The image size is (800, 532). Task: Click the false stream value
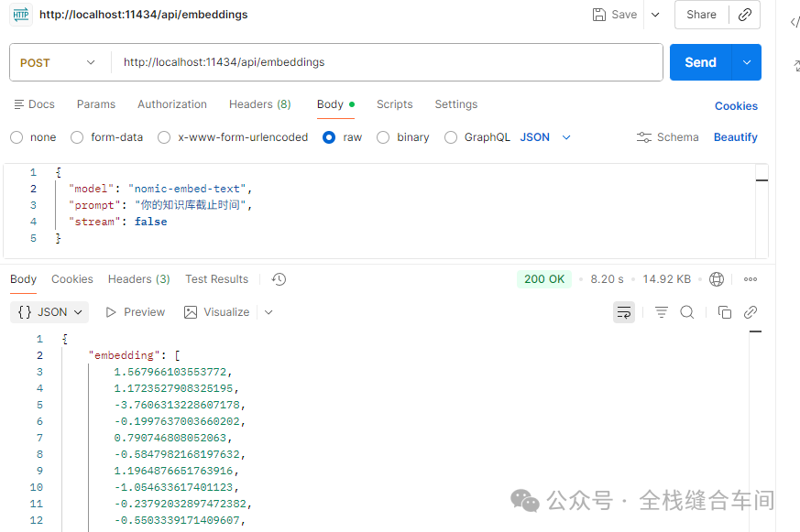(150, 222)
